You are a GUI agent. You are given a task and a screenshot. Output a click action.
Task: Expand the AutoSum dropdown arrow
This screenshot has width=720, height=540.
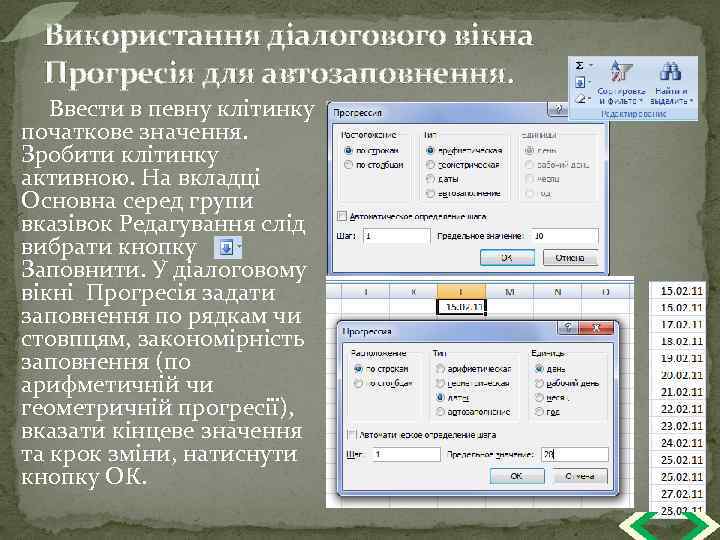(x=591, y=66)
